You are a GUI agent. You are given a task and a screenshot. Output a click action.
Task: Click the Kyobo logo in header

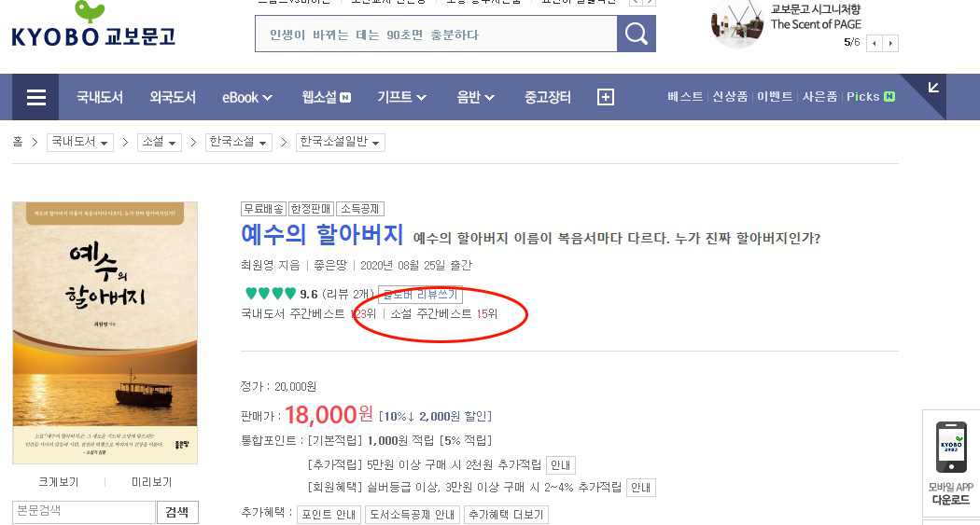click(x=93, y=25)
